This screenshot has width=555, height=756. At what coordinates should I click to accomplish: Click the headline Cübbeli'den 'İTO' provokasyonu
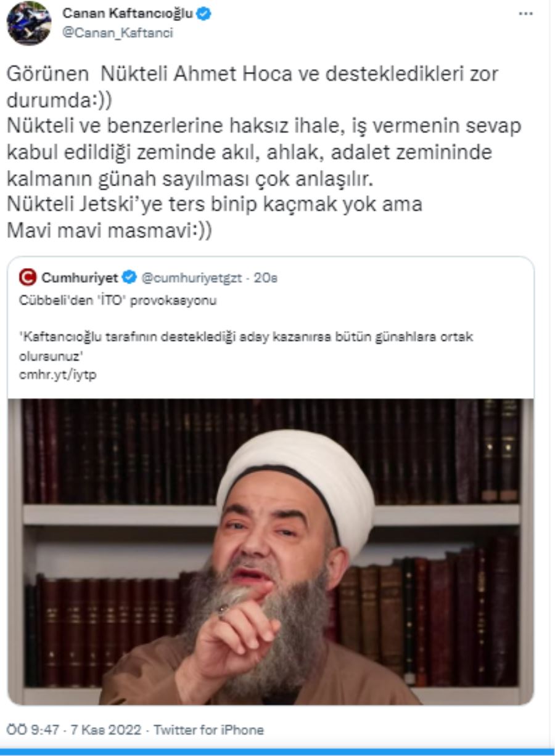pos(118,301)
